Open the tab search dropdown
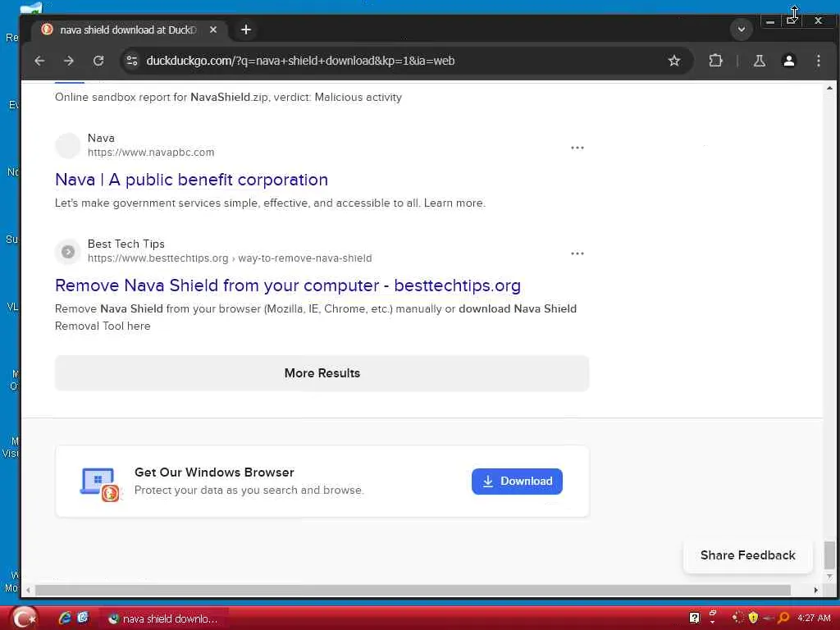 [742, 29]
